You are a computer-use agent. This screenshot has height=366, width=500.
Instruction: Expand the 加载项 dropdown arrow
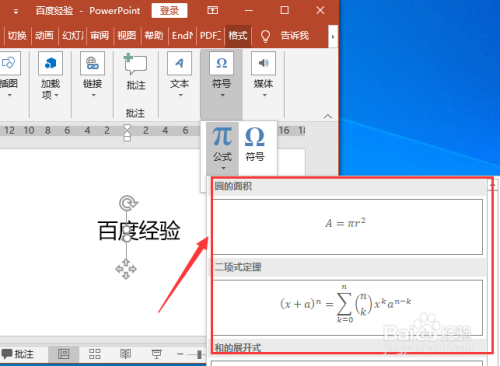[56, 96]
